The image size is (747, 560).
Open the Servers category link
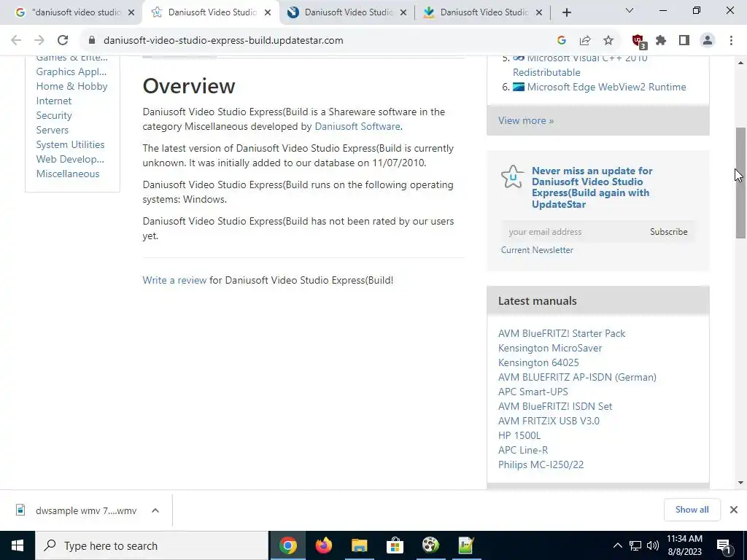click(53, 130)
